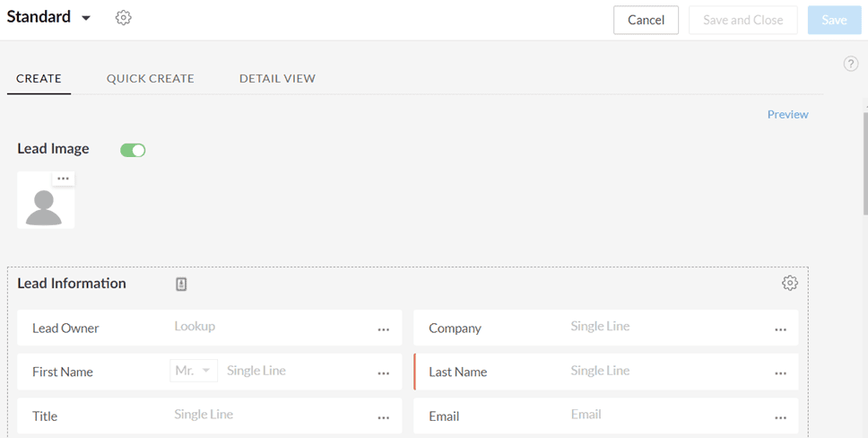Open the Preview link

click(787, 114)
